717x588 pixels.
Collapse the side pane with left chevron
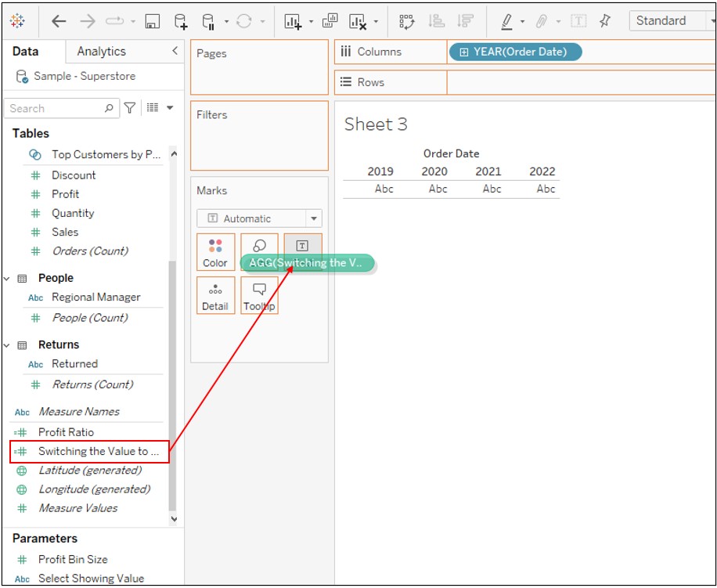coord(175,51)
